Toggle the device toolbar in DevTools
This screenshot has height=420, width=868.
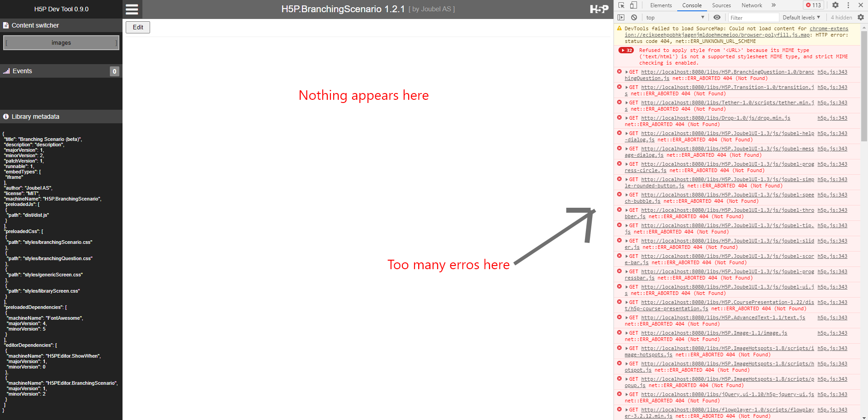point(633,5)
